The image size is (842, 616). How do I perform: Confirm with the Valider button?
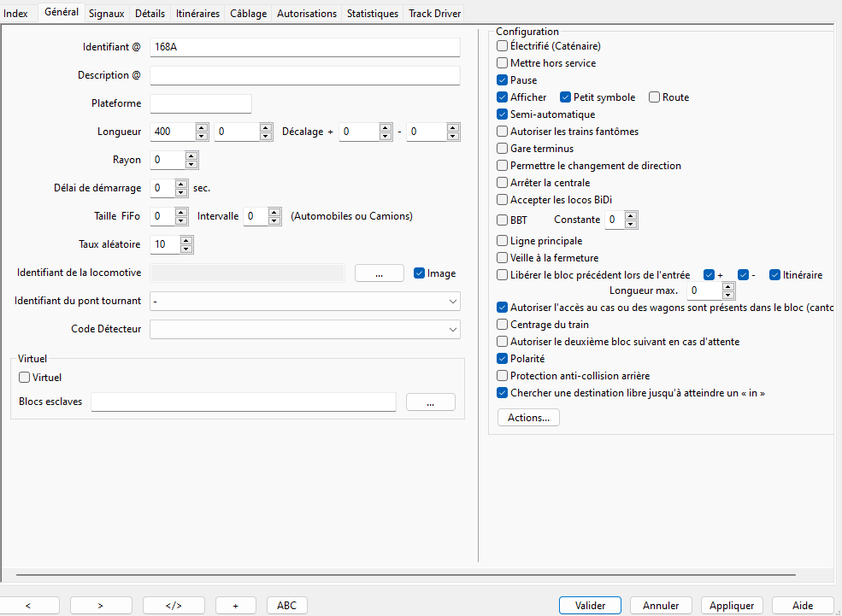590,605
